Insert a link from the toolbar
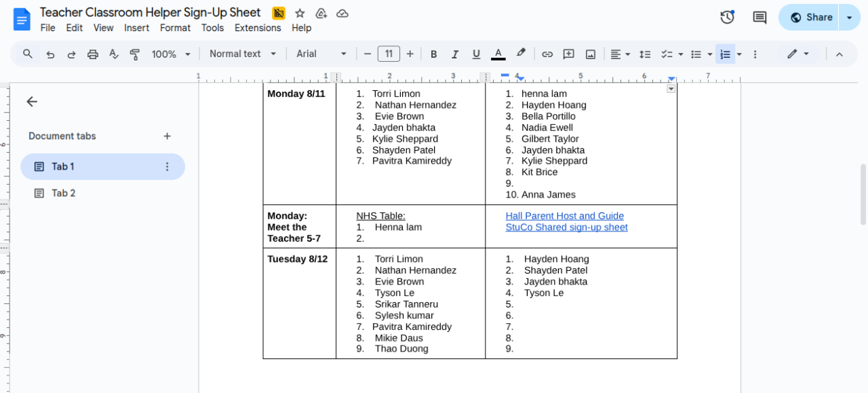This screenshot has height=393, width=868. [x=547, y=54]
